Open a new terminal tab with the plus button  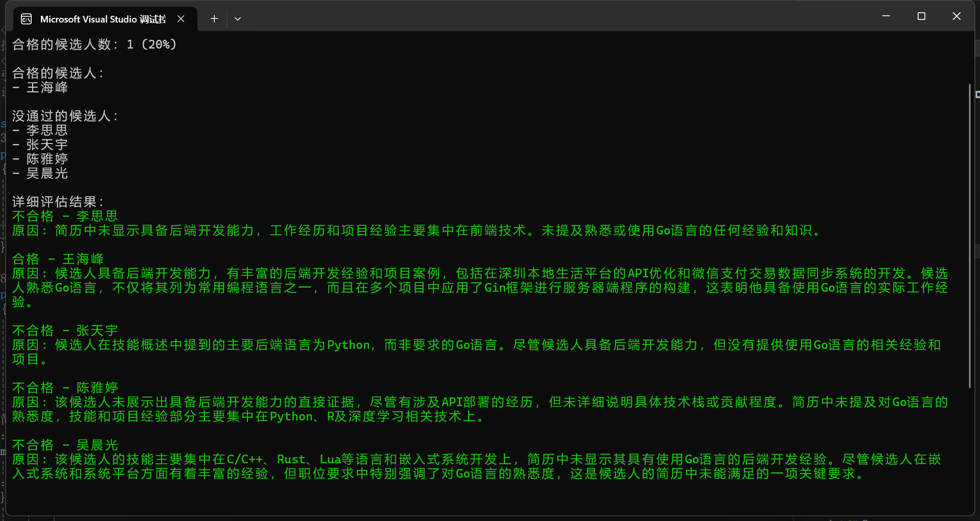[x=214, y=18]
